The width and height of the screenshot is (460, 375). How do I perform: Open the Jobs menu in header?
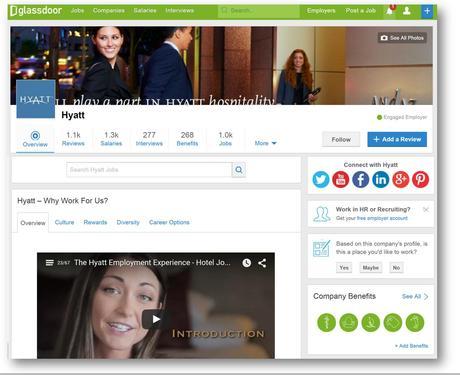coord(77,11)
